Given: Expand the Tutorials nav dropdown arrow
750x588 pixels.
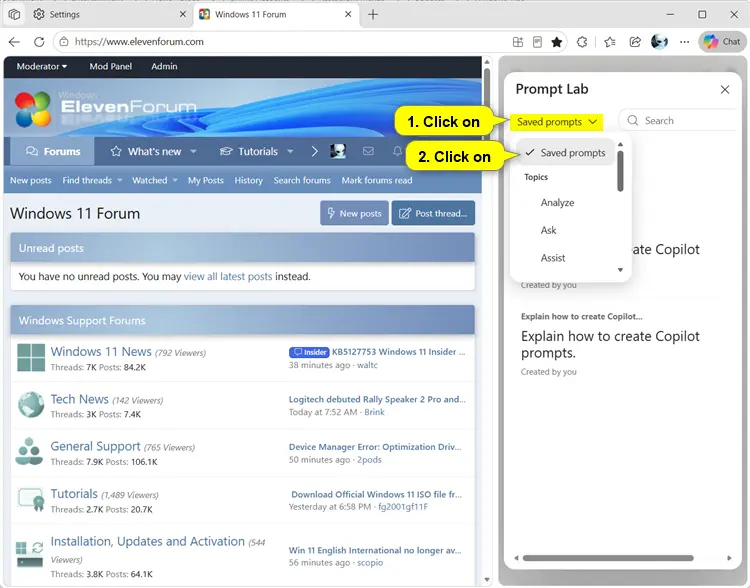Looking at the screenshot, I should click(x=290, y=152).
